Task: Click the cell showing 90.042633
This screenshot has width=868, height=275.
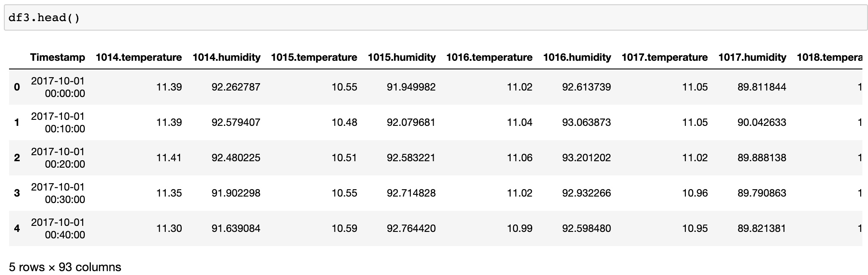Action: [762, 122]
